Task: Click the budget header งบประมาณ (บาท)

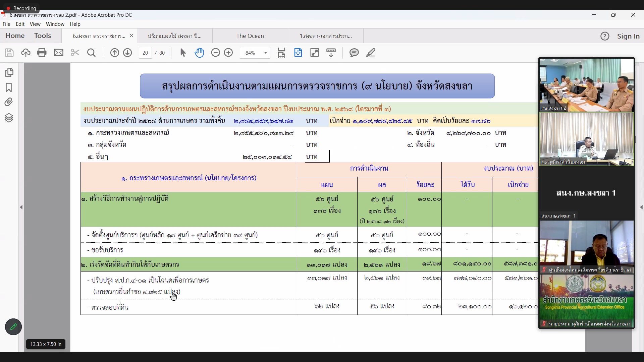Action: [x=508, y=168]
